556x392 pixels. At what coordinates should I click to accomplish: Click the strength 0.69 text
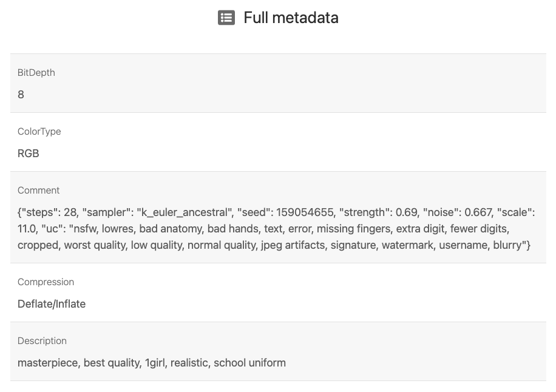379,212
